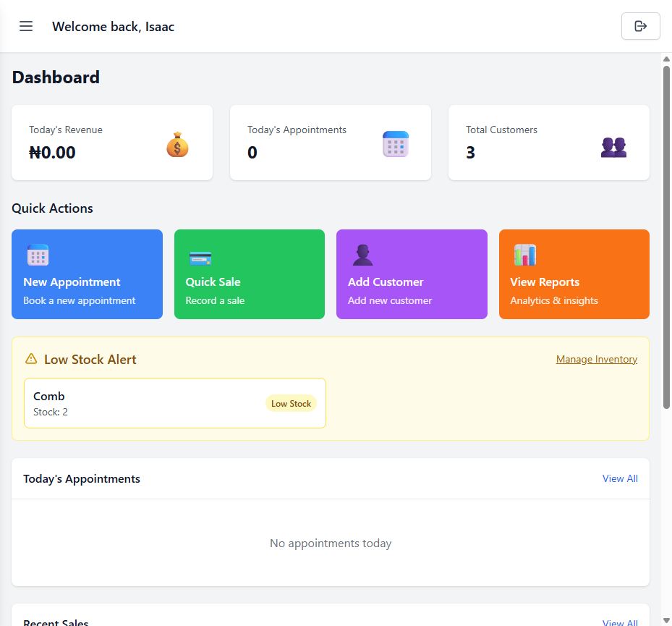Click the credit card Quick Sale icon
672x626 pixels.
coord(200,258)
